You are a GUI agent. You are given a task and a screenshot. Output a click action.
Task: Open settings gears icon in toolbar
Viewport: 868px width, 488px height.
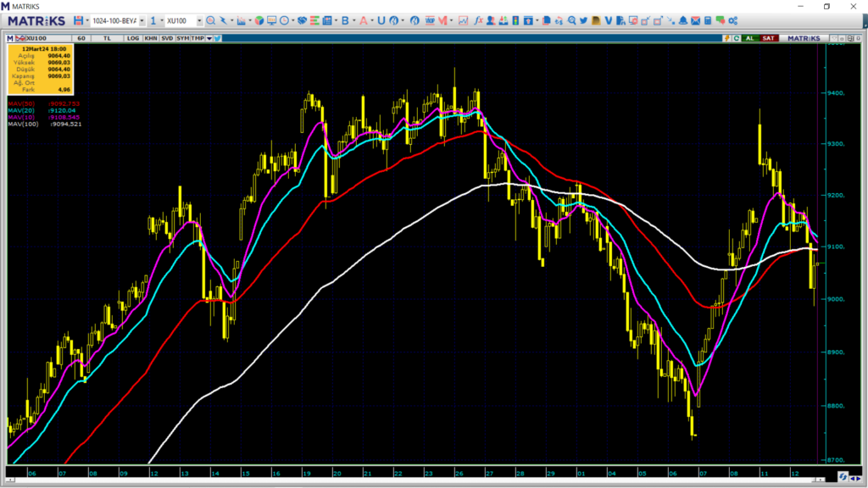732,20
